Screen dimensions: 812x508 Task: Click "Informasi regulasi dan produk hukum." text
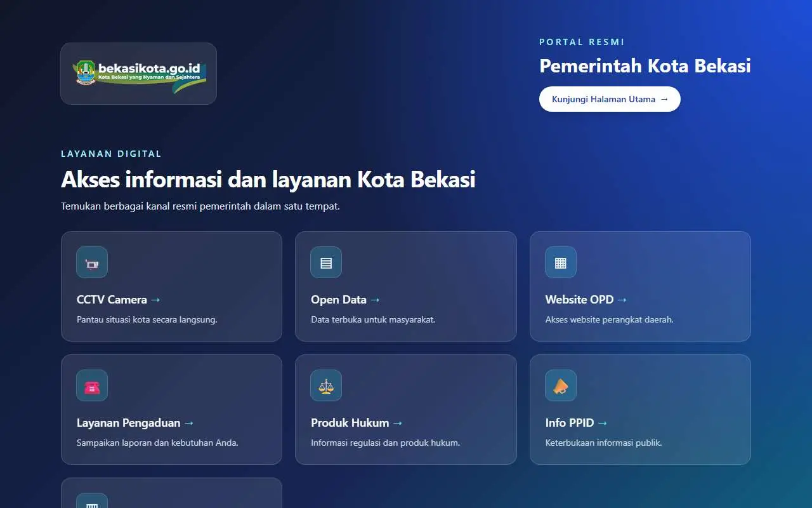point(385,443)
